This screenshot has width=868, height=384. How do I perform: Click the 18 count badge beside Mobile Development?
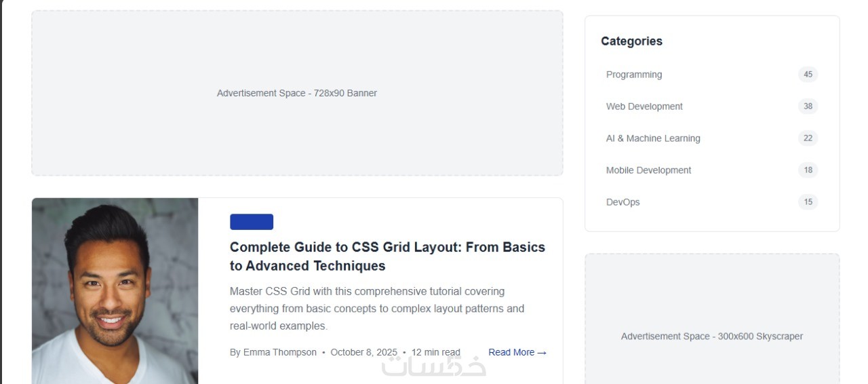tap(808, 170)
